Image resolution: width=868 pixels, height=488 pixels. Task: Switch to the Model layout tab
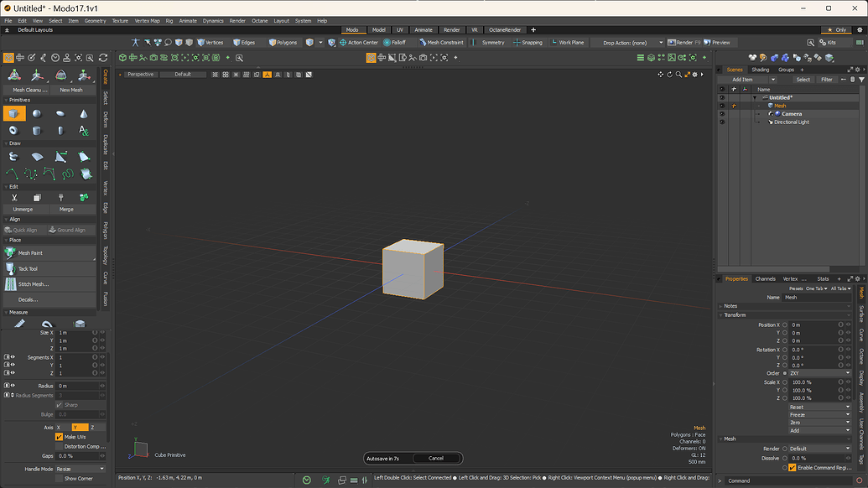point(378,30)
